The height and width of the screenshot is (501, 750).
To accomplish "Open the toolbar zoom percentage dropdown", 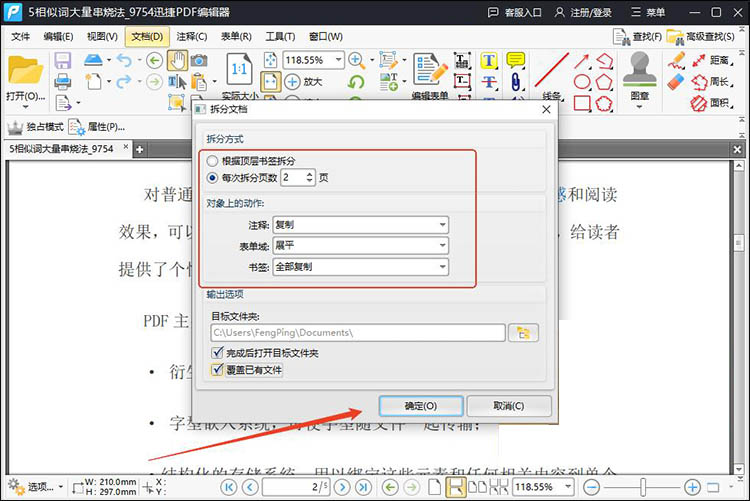I will pyautogui.click(x=339, y=60).
